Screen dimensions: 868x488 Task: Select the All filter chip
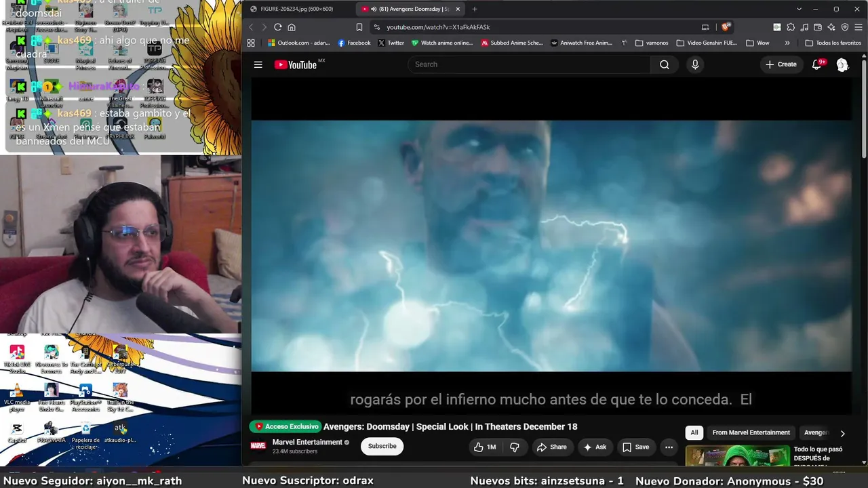694,432
